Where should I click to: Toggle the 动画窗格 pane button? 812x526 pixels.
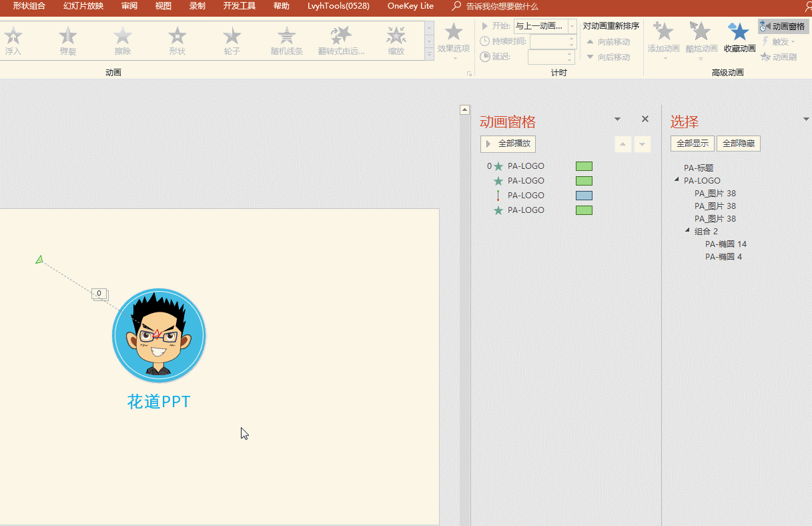pos(783,26)
